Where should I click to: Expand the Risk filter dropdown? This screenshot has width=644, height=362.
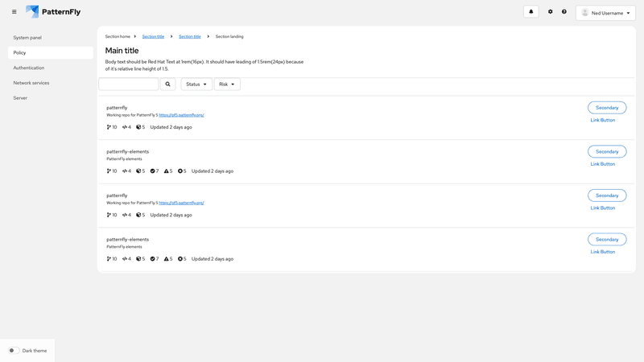[227, 84]
